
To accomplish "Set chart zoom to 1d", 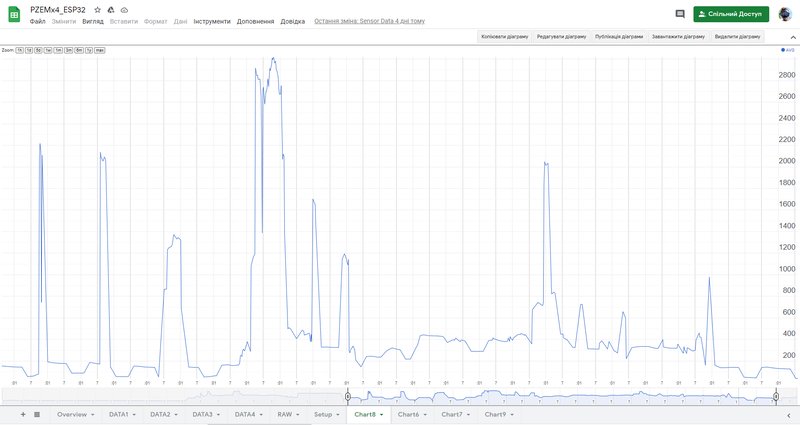I will click(29, 51).
